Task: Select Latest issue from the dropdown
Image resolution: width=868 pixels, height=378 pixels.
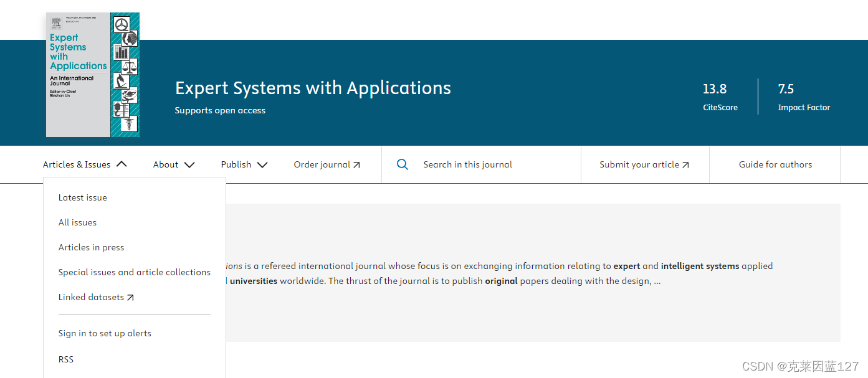Action: point(83,197)
